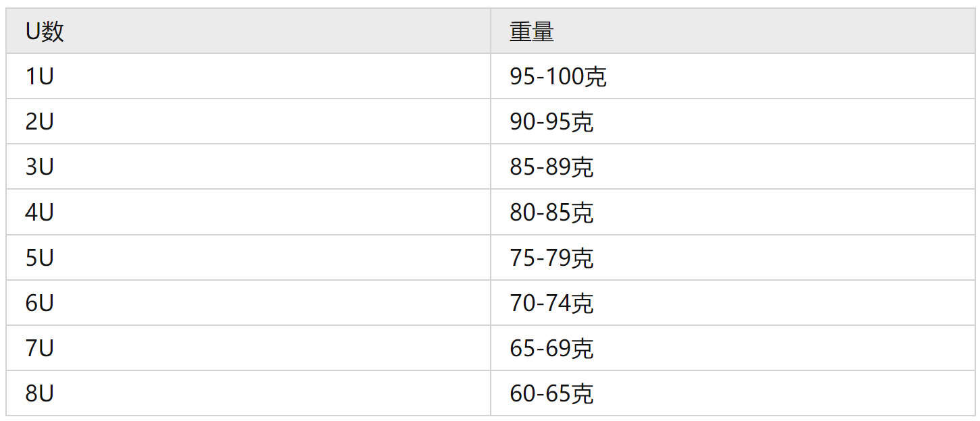Image resolution: width=980 pixels, height=421 pixels.
Task: Select the 2U cell
Action: [x=248, y=121]
